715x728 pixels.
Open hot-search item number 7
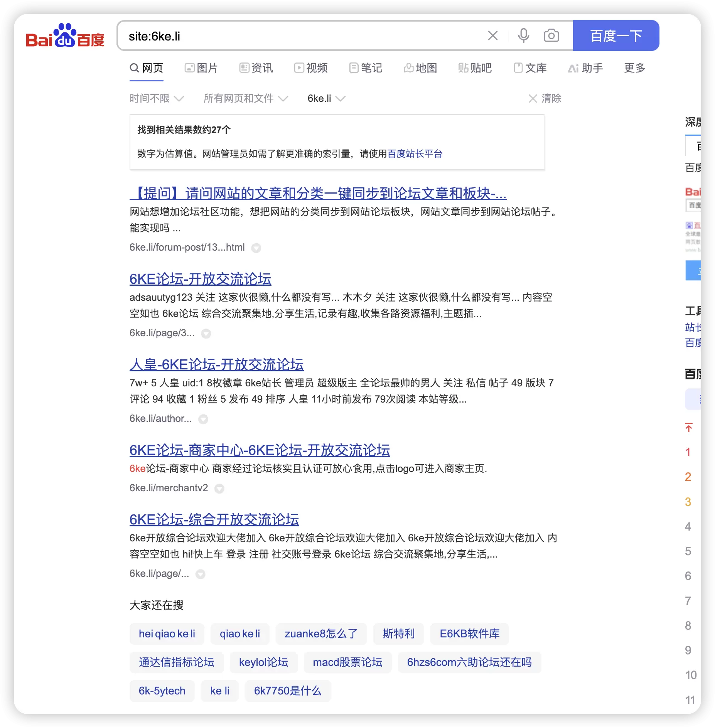click(688, 601)
